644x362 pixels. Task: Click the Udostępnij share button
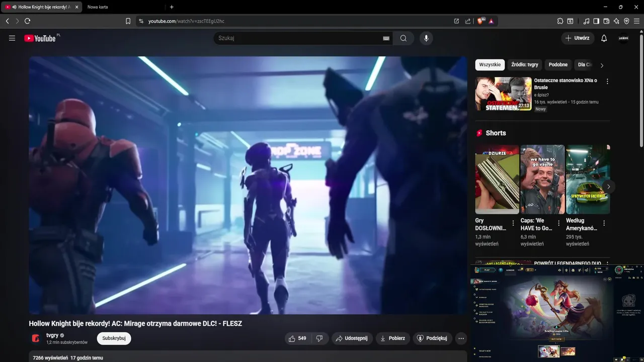pyautogui.click(x=352, y=338)
